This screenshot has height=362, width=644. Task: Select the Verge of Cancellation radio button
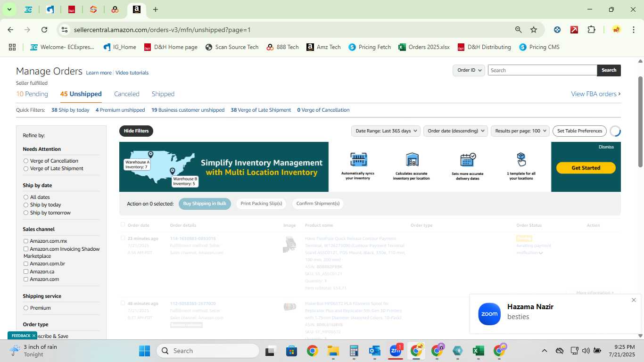coord(26,161)
